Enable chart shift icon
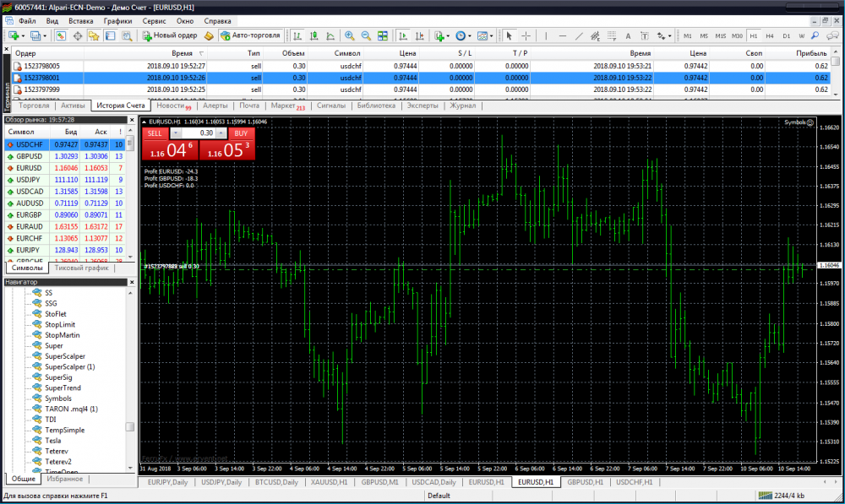 pos(419,35)
